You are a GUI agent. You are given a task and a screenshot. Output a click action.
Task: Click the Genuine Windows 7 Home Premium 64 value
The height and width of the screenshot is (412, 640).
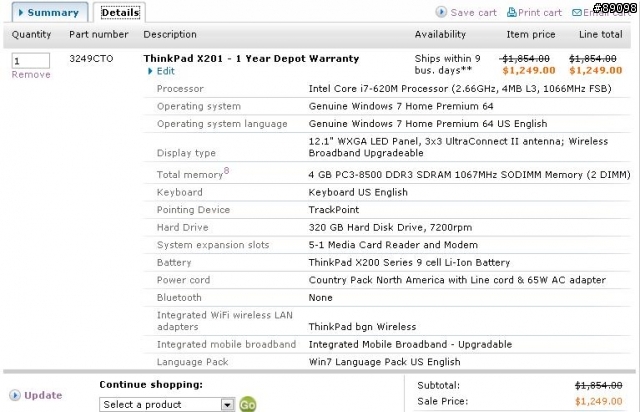pos(401,106)
